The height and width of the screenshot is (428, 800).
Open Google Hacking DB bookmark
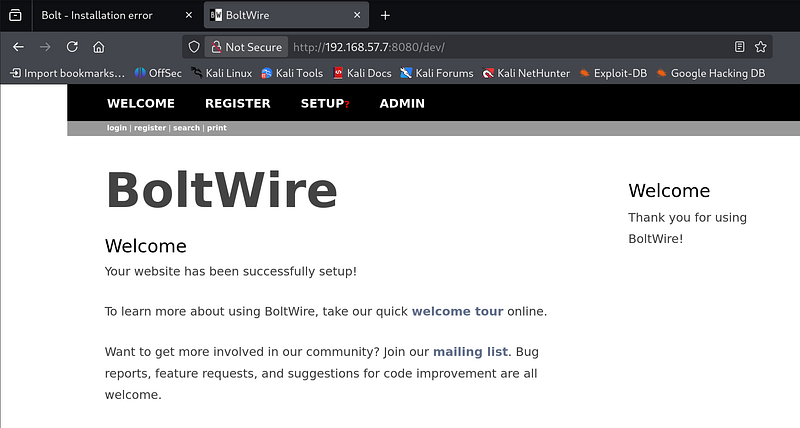pos(710,73)
